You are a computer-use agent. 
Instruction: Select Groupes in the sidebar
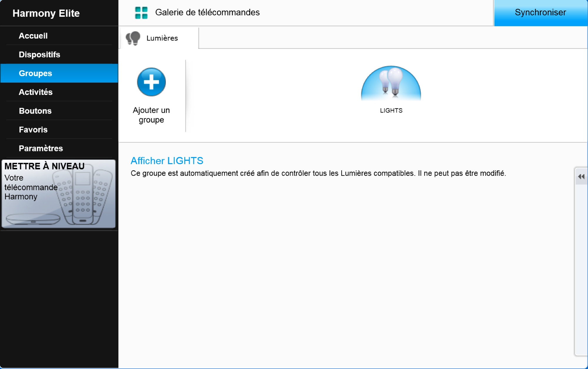click(59, 74)
